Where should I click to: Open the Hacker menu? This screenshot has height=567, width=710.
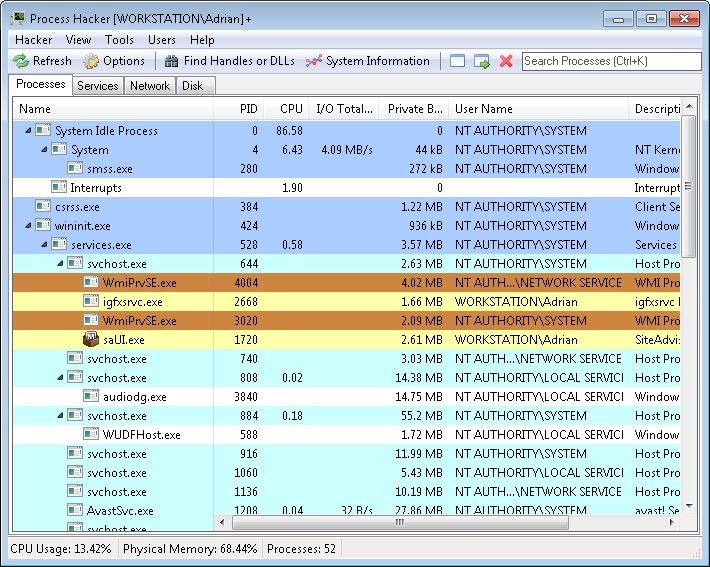34,40
